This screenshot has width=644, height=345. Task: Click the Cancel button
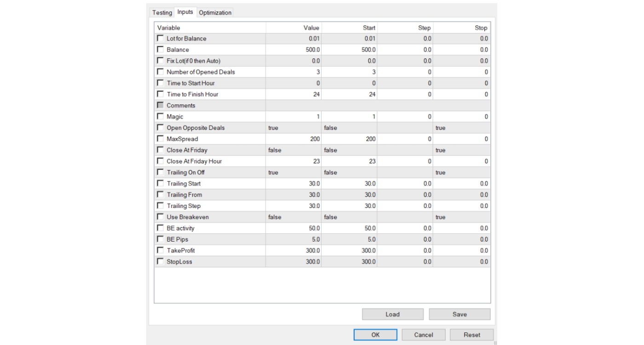pos(423,335)
